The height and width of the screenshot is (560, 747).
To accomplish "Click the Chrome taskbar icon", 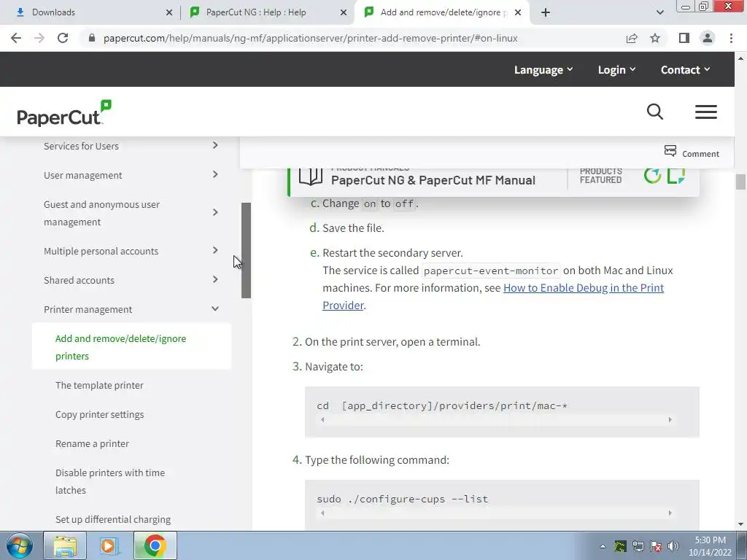I will click(155, 545).
